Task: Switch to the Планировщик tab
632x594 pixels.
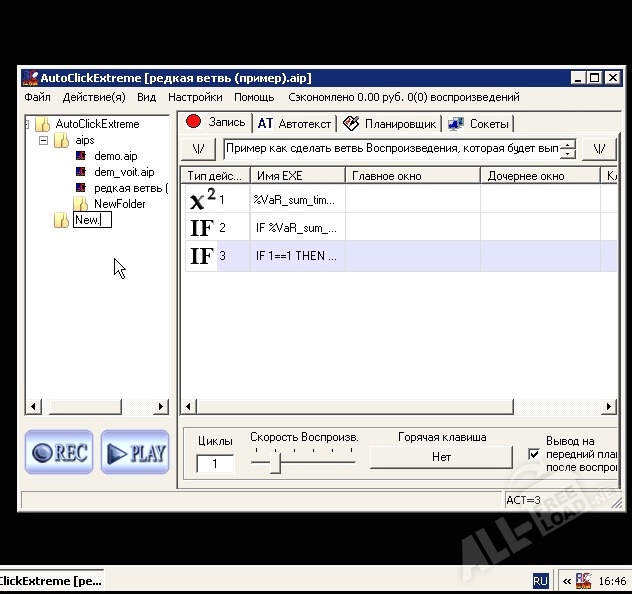Action: [389, 124]
